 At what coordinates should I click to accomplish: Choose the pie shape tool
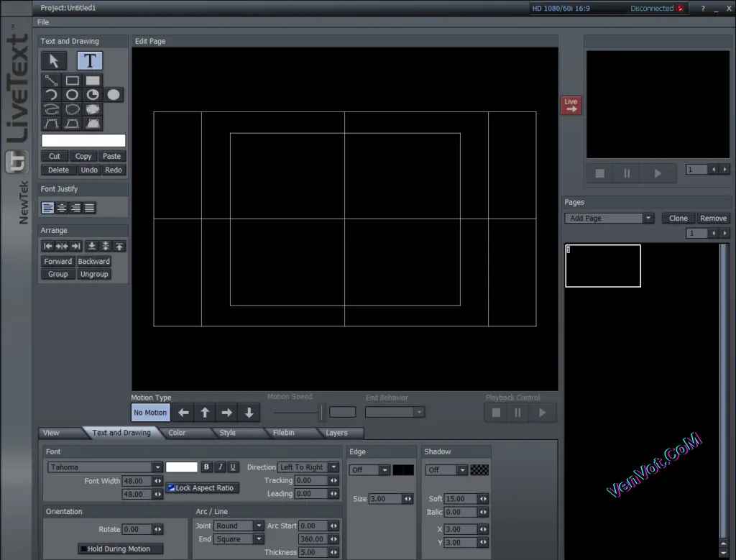coord(92,94)
